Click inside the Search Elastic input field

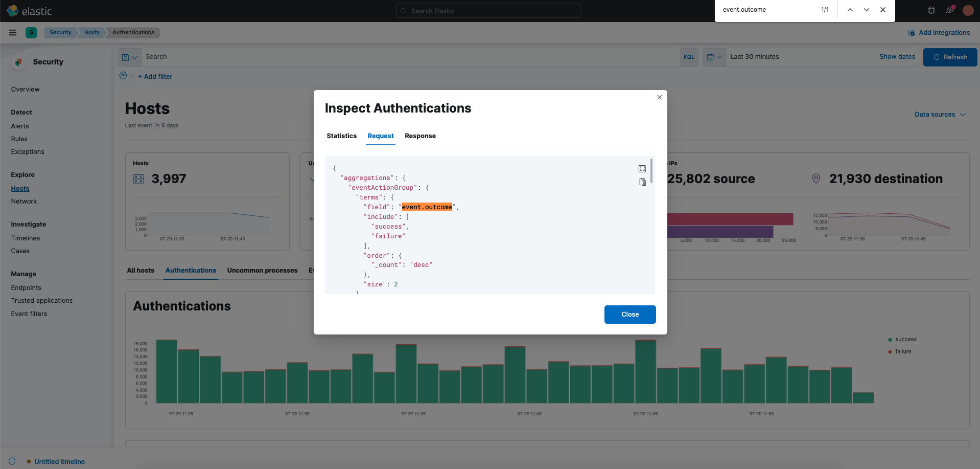(x=488, y=11)
